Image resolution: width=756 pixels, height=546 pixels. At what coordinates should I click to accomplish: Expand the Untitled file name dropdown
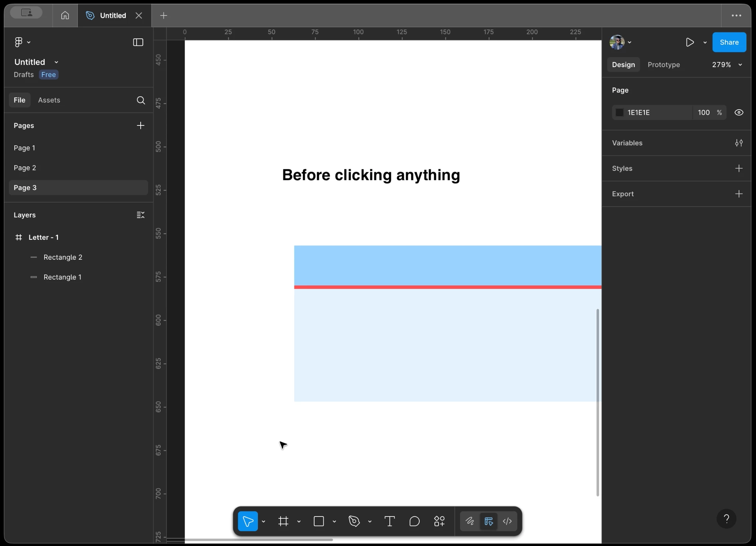(56, 62)
